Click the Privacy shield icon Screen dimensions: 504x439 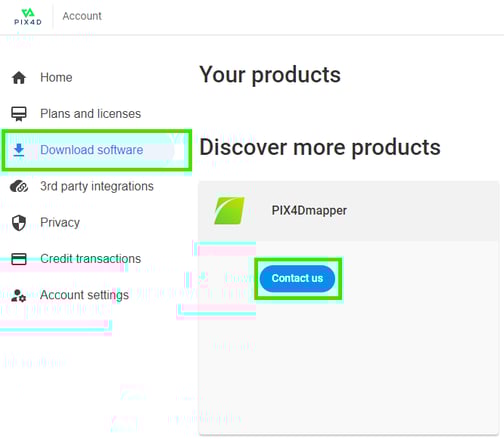(19, 223)
